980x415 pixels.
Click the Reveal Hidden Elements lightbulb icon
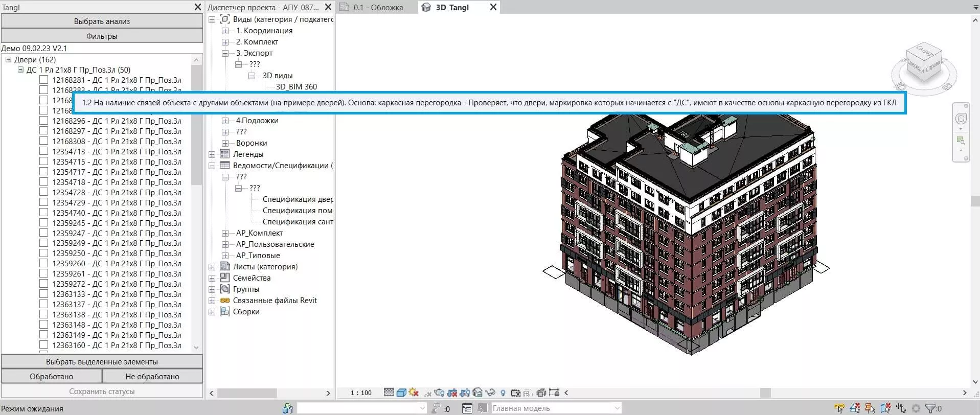coord(503,393)
